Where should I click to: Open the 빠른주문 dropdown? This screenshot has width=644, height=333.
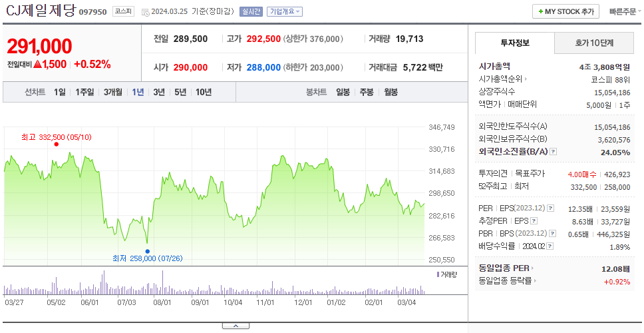(x=625, y=11)
